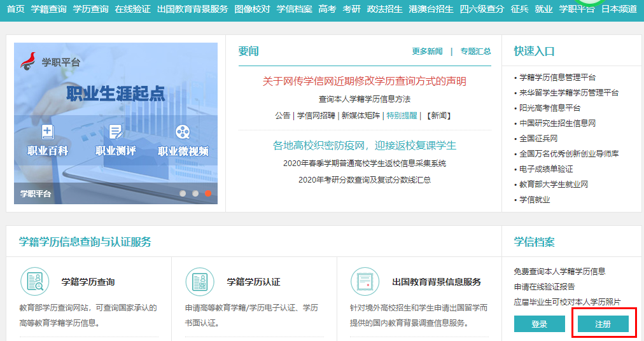Select the orange active carousel dot
The height and width of the screenshot is (341, 644).
coord(208,193)
